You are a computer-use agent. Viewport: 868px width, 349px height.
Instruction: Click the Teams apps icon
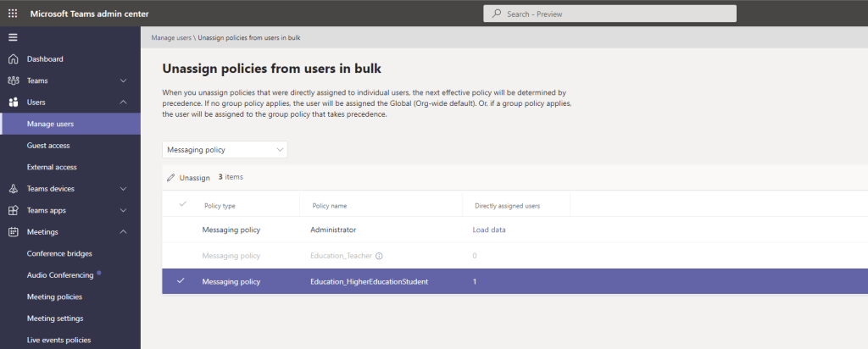[13, 210]
